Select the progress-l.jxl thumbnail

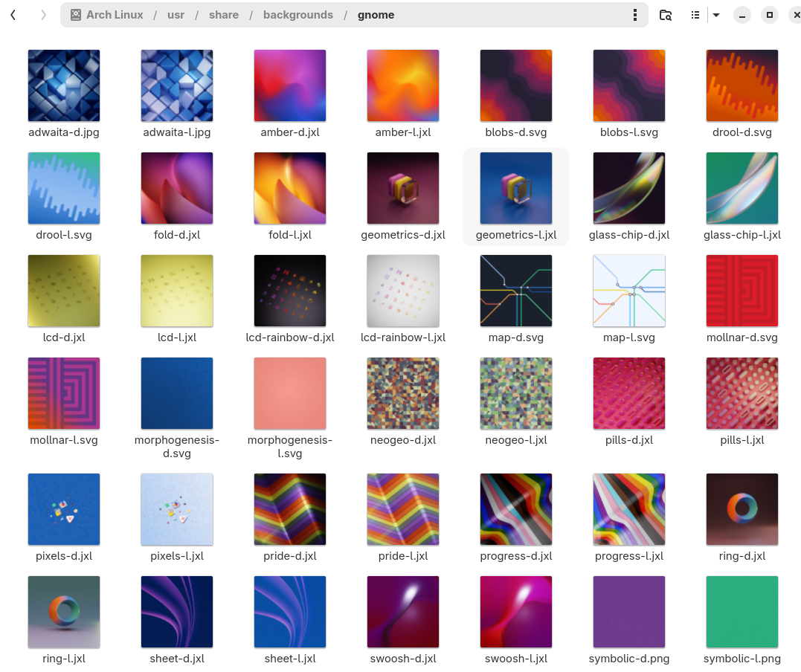[629, 509]
